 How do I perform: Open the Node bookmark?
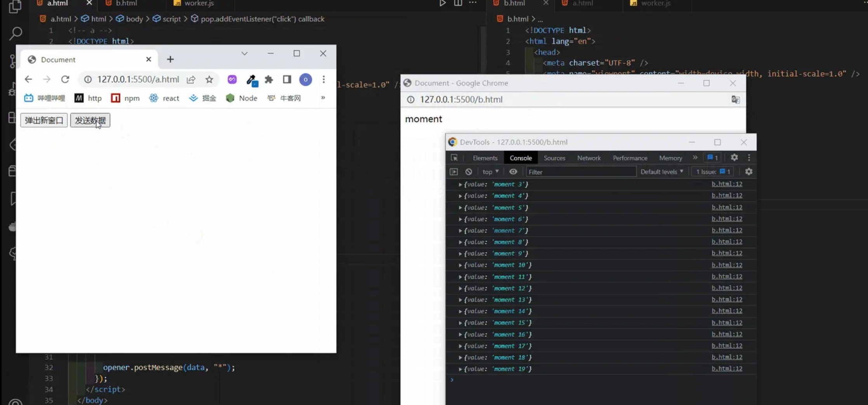(242, 98)
